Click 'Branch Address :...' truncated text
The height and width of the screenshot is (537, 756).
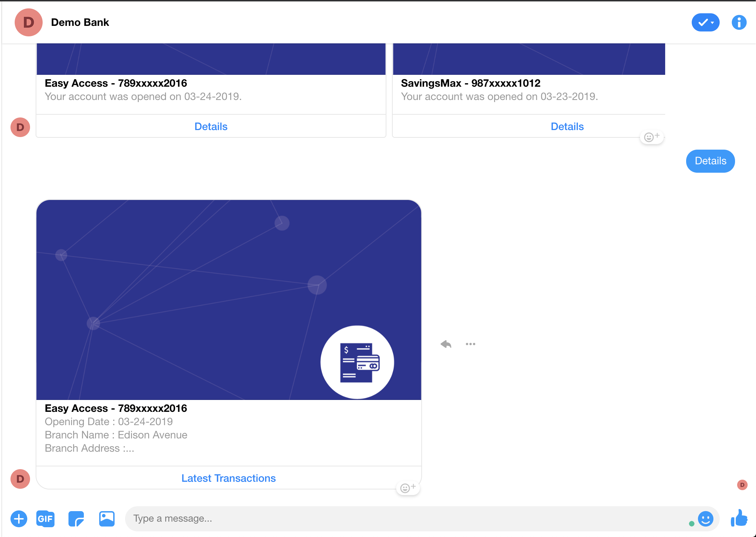[89, 448]
